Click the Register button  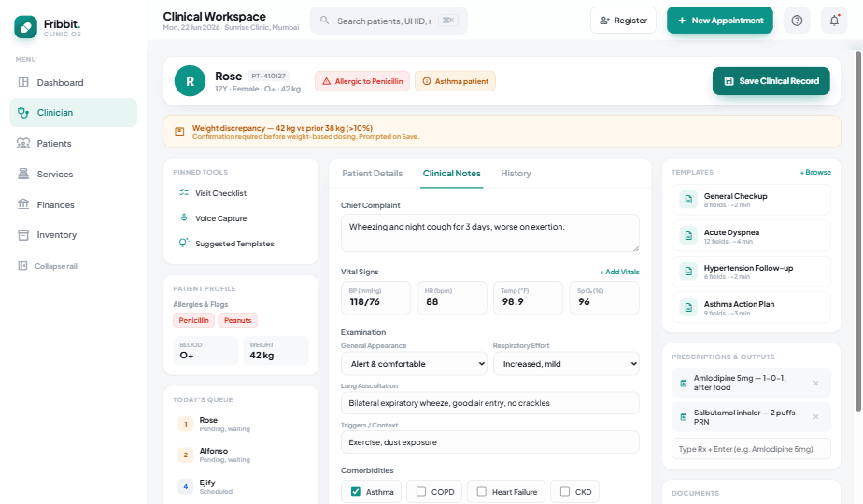click(x=623, y=21)
